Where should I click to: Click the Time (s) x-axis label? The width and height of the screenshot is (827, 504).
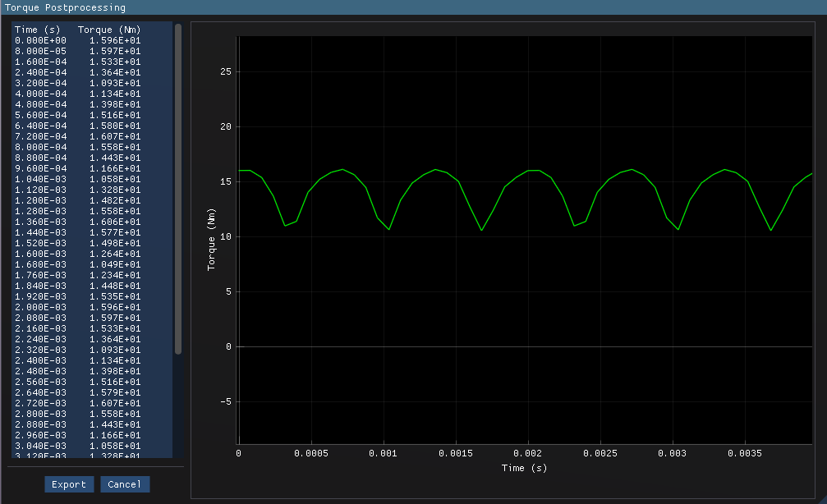[524, 468]
